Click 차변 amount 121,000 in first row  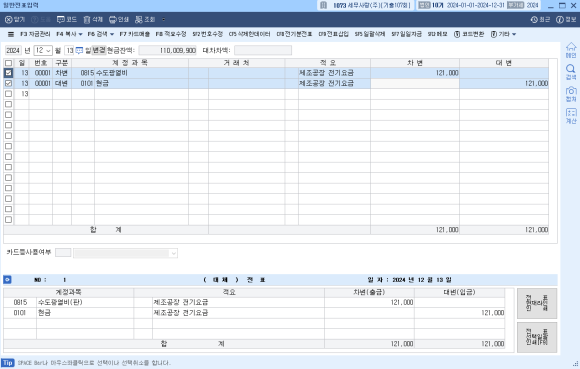click(415, 73)
